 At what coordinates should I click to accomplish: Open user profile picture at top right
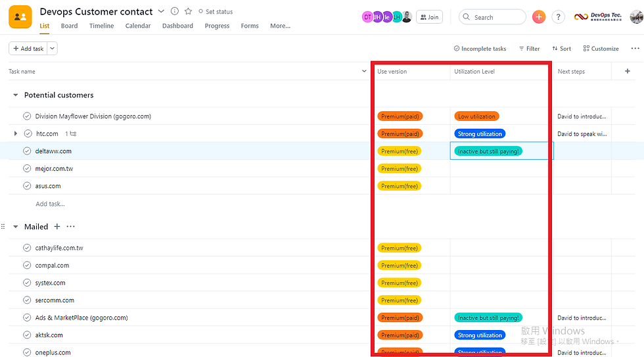pyautogui.click(x=637, y=17)
